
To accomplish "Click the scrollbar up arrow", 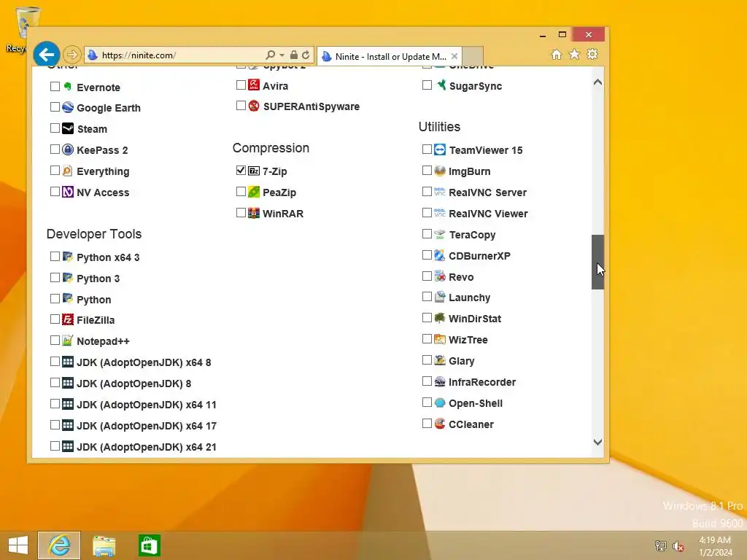I will 598,82.
